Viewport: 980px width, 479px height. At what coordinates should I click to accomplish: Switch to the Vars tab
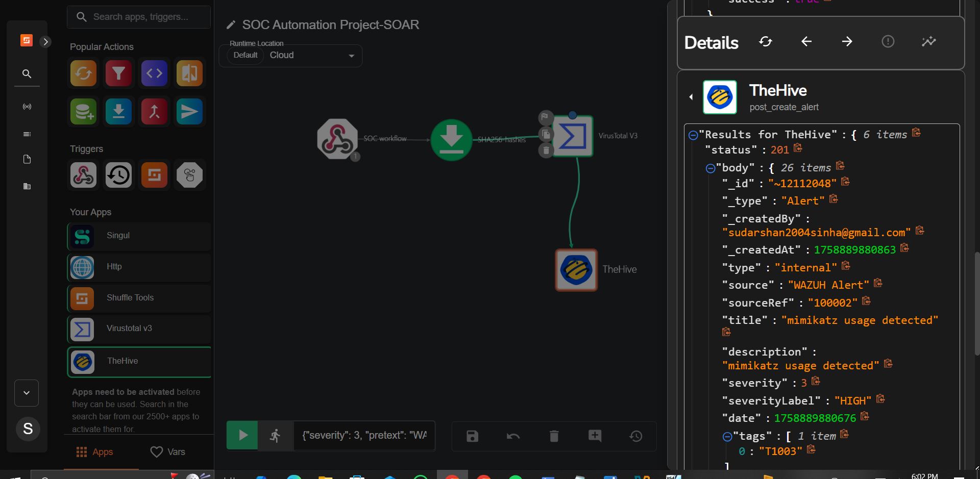click(x=167, y=452)
